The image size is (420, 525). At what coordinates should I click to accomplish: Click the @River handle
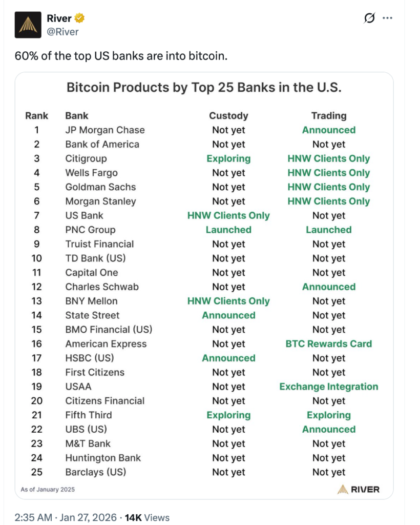62,32
